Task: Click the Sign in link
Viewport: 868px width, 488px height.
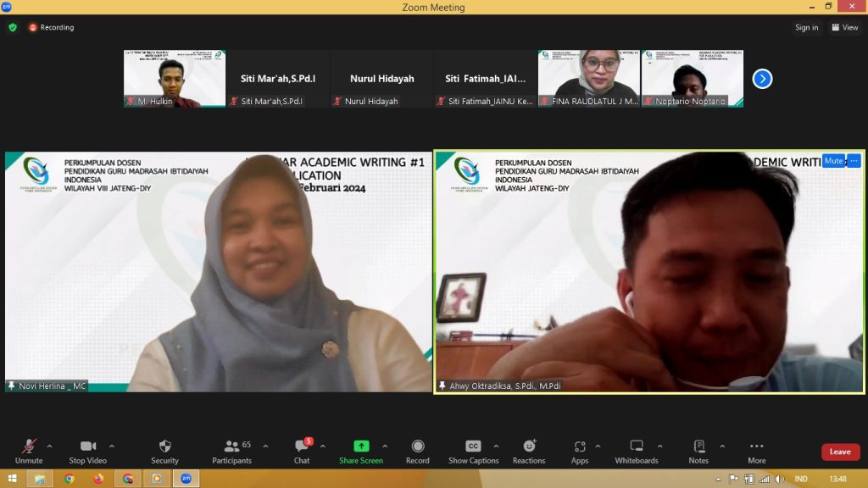Action: 805,27
